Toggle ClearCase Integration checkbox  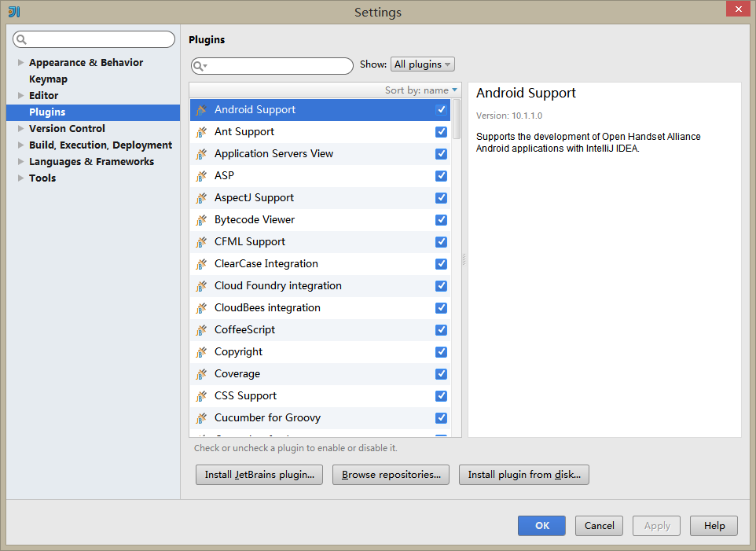(441, 264)
